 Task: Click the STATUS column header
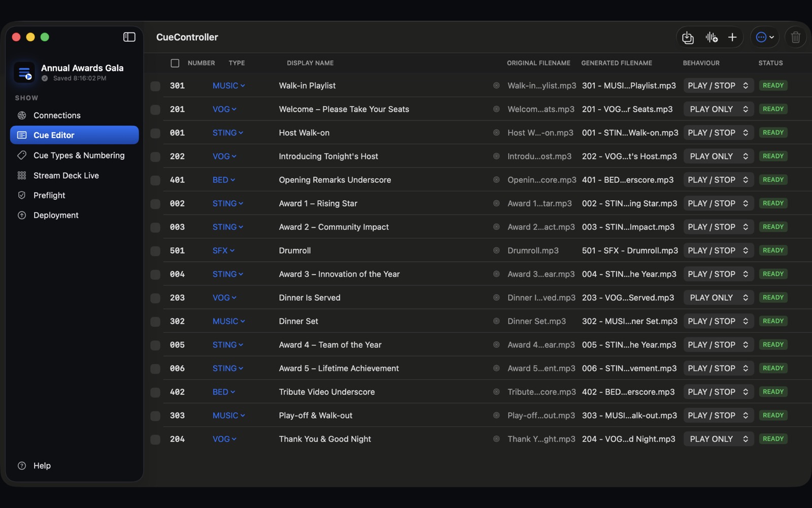(770, 63)
